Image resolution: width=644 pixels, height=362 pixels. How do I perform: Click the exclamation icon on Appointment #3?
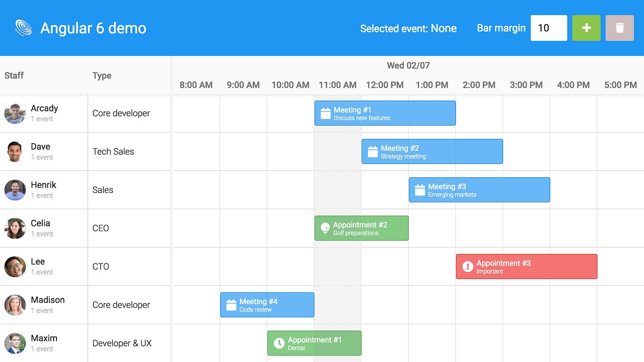468,266
